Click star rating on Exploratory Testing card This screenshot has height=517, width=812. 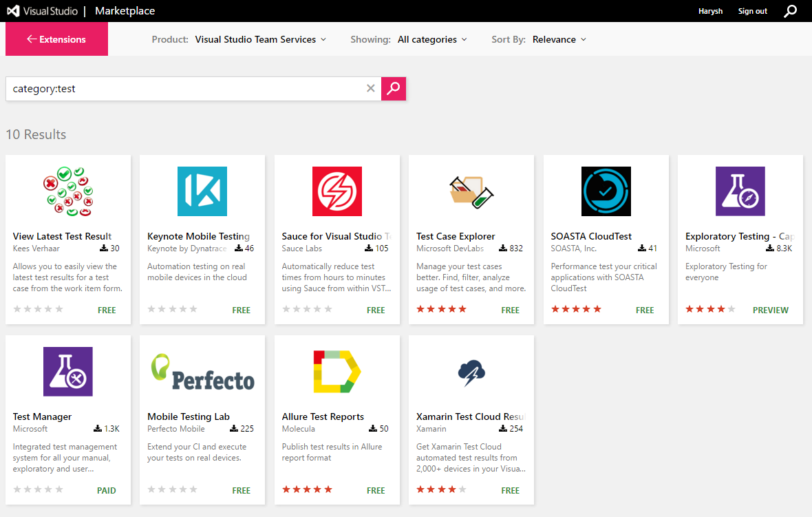click(710, 309)
